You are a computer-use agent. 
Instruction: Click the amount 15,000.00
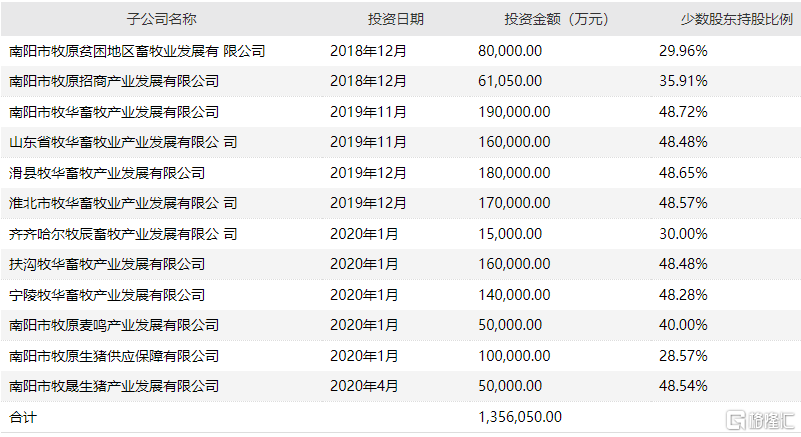pyautogui.click(x=510, y=234)
